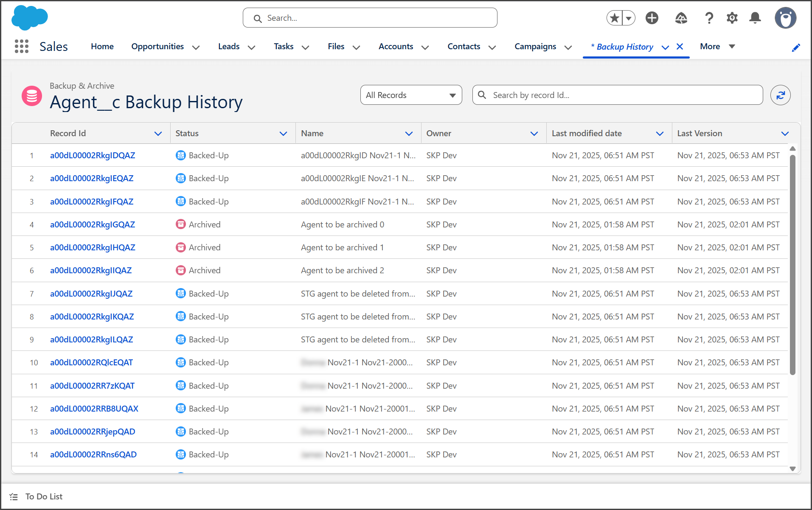Open the Trailhead guidance icon
Screen dimensions: 812x510
coord(681,18)
